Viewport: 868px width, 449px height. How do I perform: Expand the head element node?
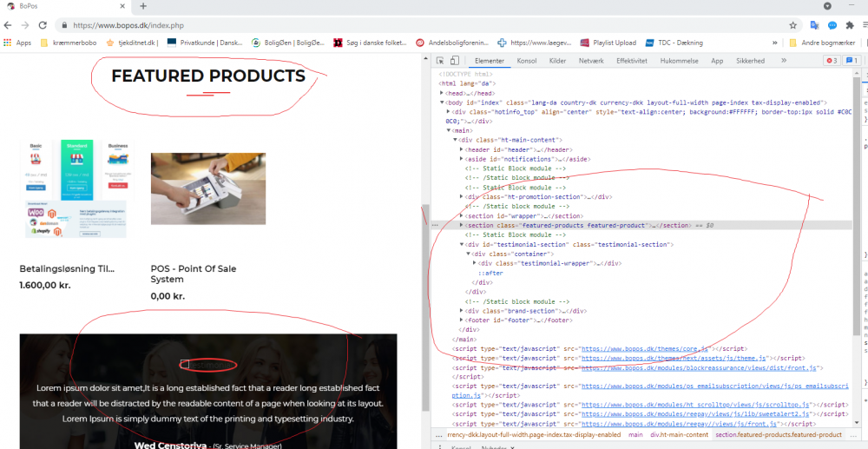click(442, 94)
